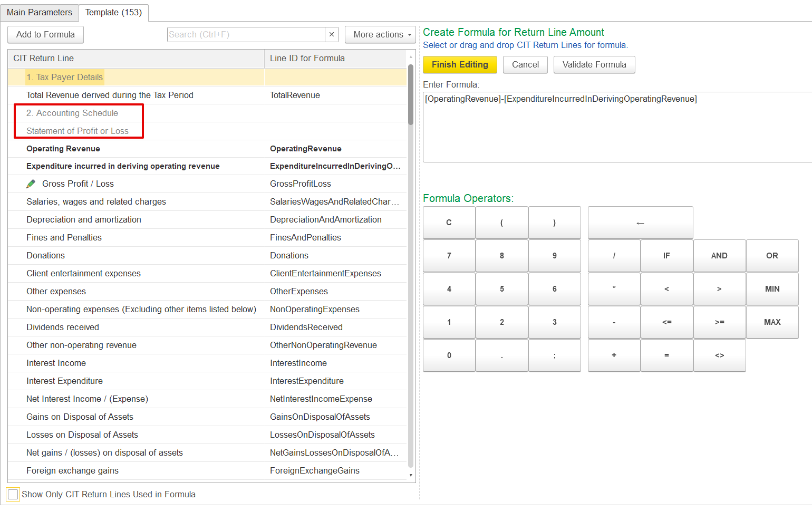This screenshot has height=511, width=812.
Task: Insert the greater-than operator
Action: click(719, 289)
